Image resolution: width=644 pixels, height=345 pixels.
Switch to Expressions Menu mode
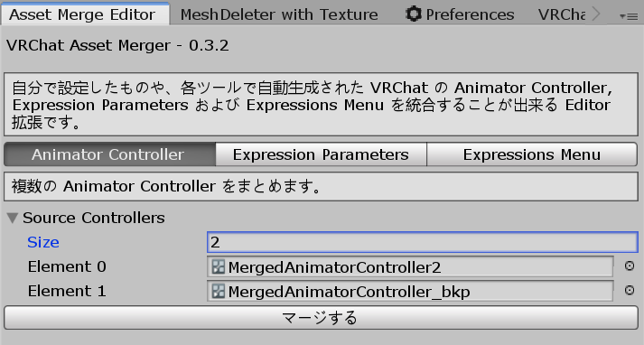532,154
